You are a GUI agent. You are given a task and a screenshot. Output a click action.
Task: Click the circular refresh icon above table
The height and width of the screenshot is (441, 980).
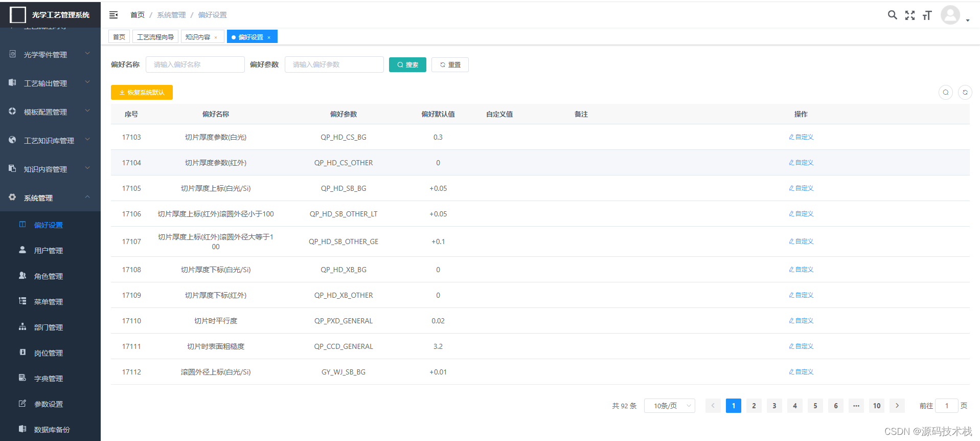click(965, 92)
